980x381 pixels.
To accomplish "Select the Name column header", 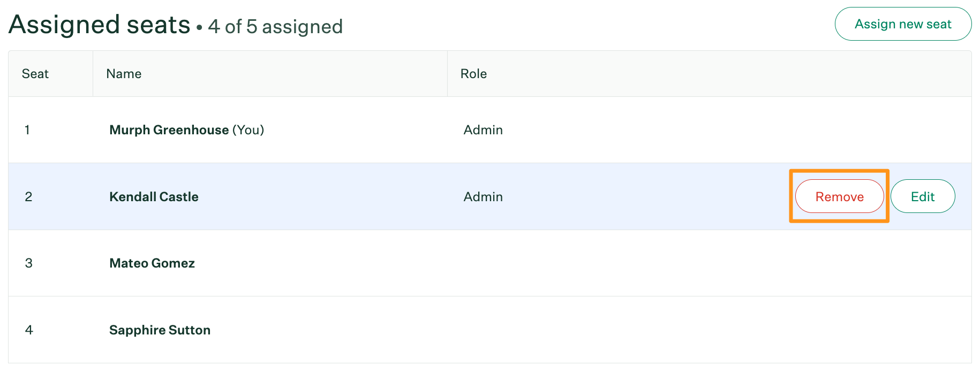I will pyautogui.click(x=124, y=73).
